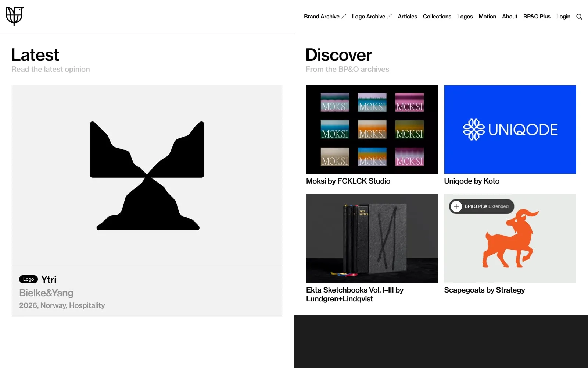
Task: Open the Ytri article title
Action: click(49, 279)
